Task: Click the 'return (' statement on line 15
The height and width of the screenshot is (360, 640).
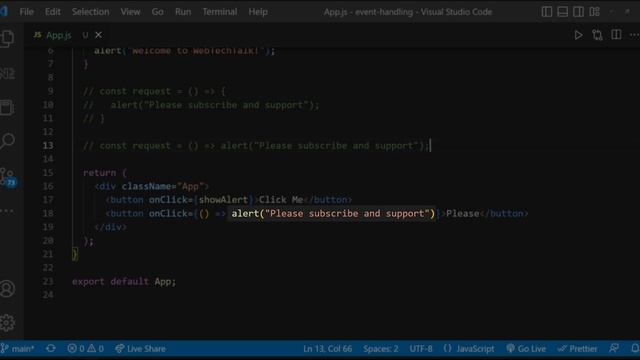Action: pos(105,173)
